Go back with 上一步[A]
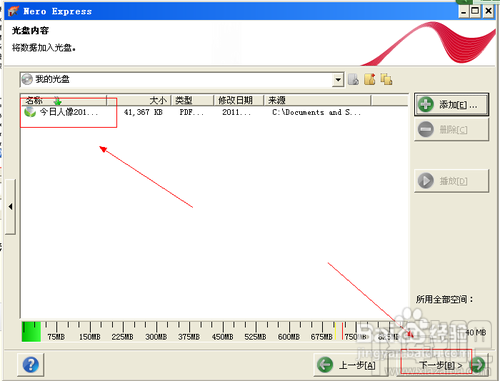The width and height of the screenshot is (500, 381). pyautogui.click(x=351, y=365)
